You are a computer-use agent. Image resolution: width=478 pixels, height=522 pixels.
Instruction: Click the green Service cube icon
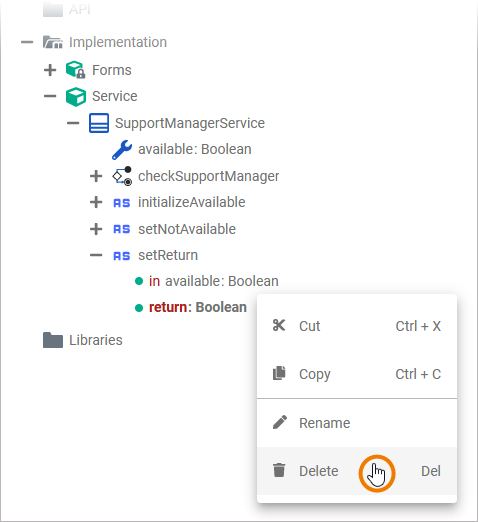pos(76,96)
